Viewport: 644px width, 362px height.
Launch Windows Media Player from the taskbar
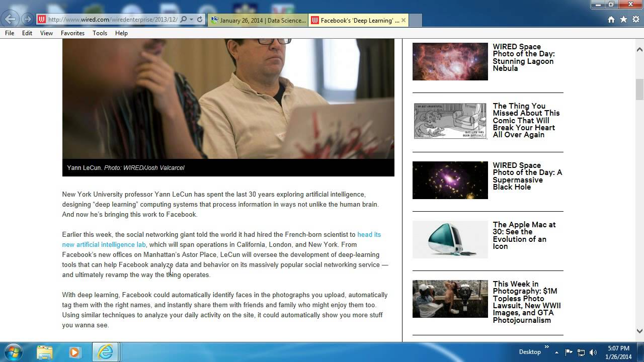(74, 352)
